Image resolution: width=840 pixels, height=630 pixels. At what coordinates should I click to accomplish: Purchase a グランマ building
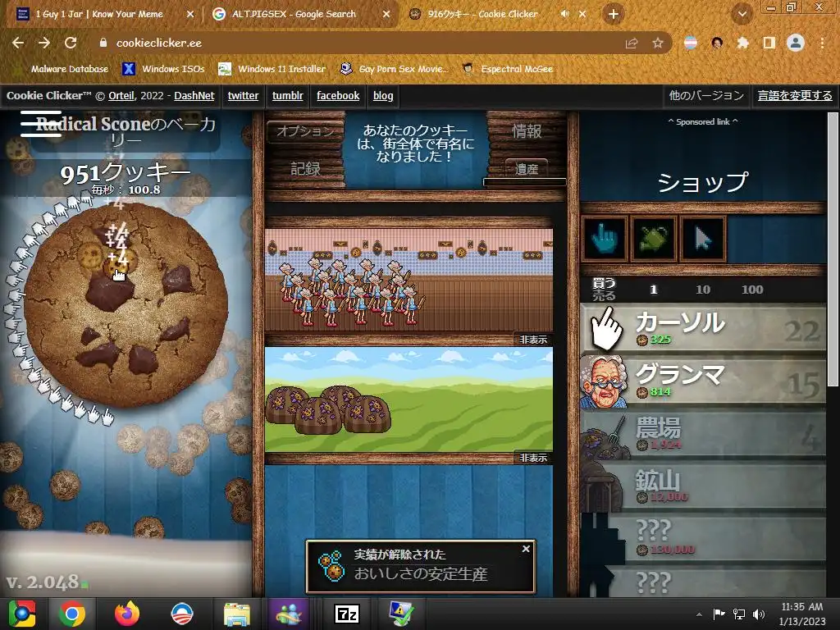[703, 381]
